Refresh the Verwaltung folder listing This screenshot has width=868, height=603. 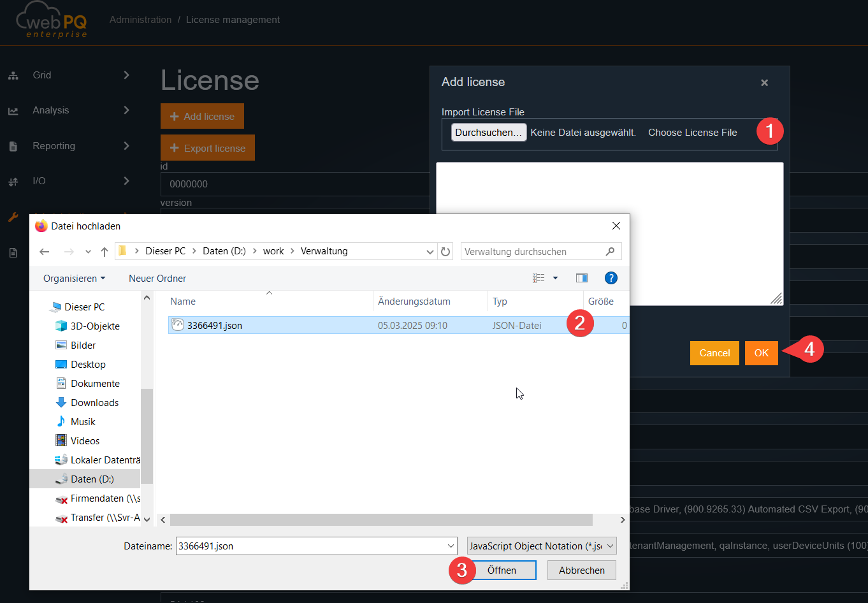[445, 252]
